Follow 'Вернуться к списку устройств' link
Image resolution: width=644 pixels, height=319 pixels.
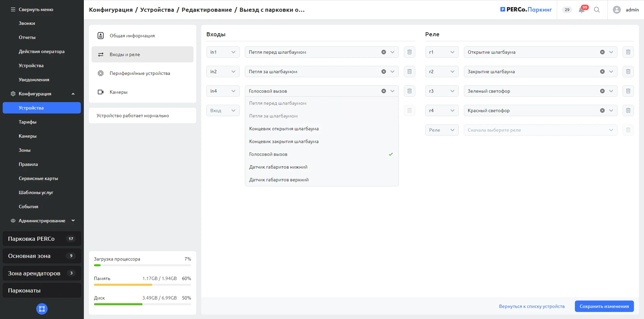pos(532,306)
